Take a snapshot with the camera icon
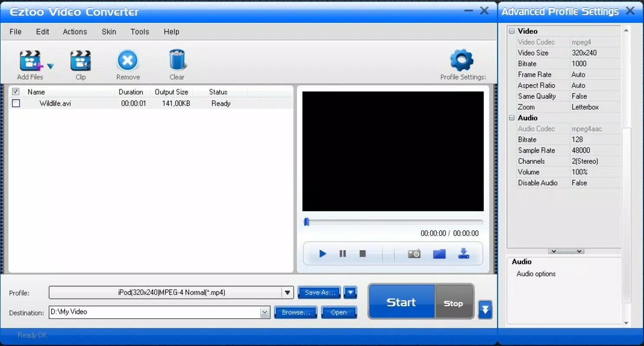Image resolution: width=644 pixels, height=346 pixels. pos(414,254)
